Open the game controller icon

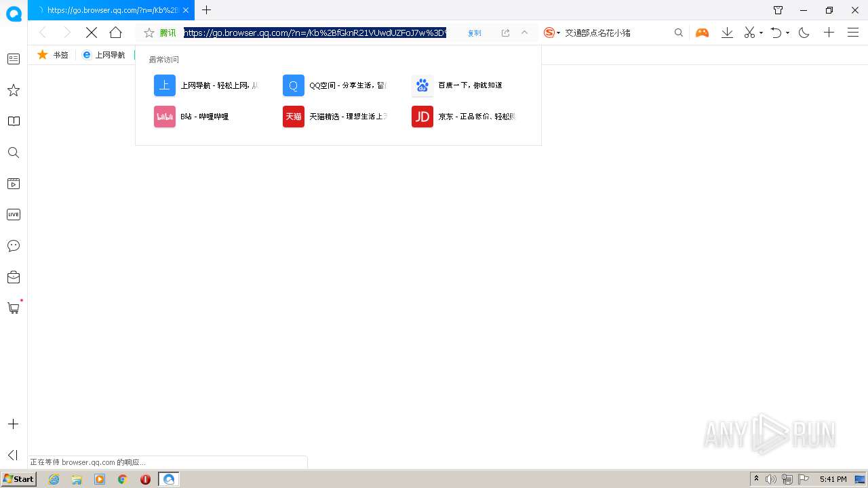pyautogui.click(x=702, y=33)
